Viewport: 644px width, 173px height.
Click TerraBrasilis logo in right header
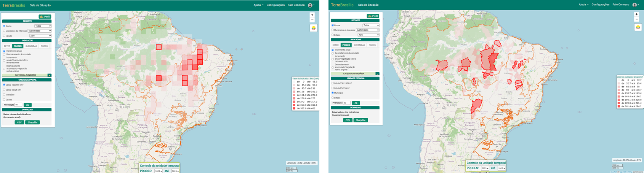tap(342, 5)
